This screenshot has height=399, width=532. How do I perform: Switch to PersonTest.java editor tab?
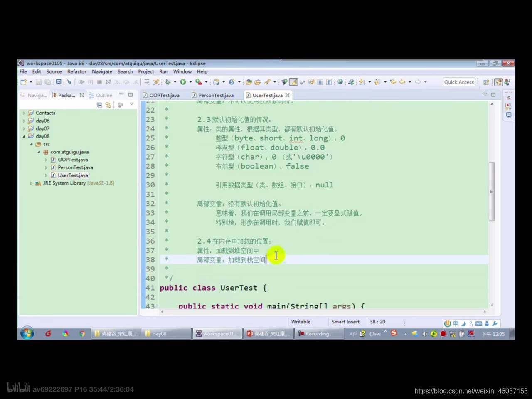(216, 95)
